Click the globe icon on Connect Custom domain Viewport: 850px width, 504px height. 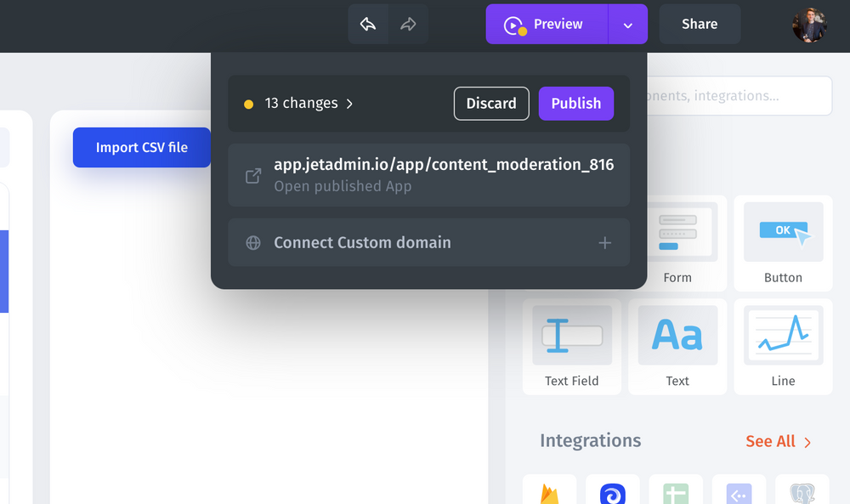(252, 242)
